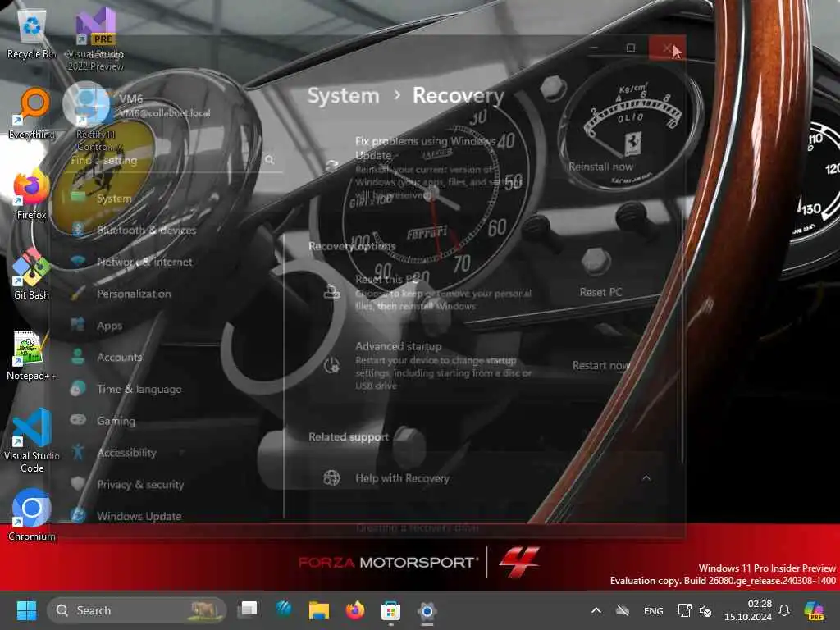Open the muted volume tray icon

[x=705, y=611]
